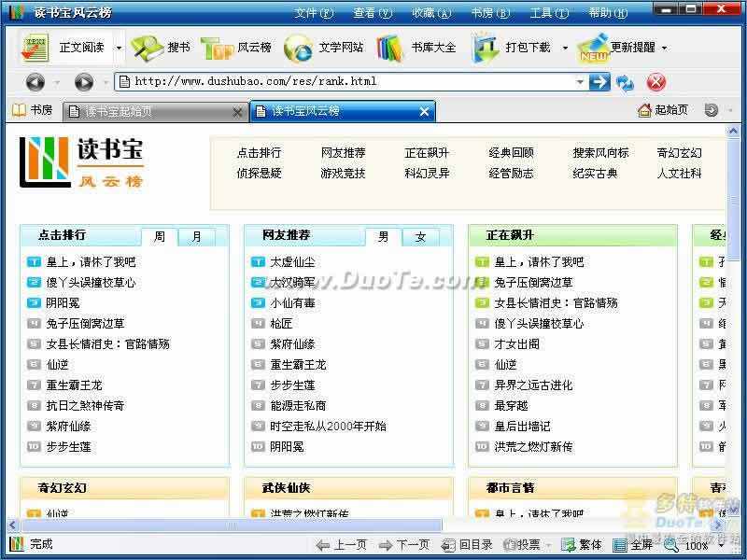Switch to 繁体 traditional Chinese
Screen dimensions: 747x560
581,544
